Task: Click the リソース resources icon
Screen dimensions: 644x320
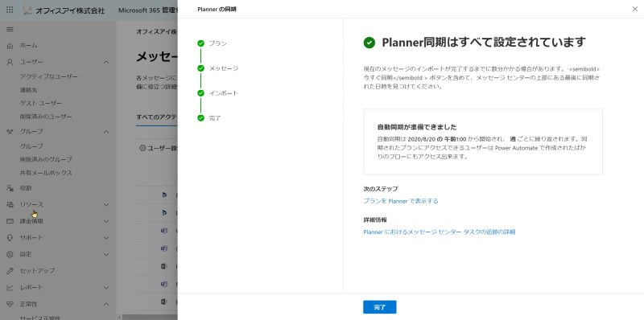Action: 10,205
